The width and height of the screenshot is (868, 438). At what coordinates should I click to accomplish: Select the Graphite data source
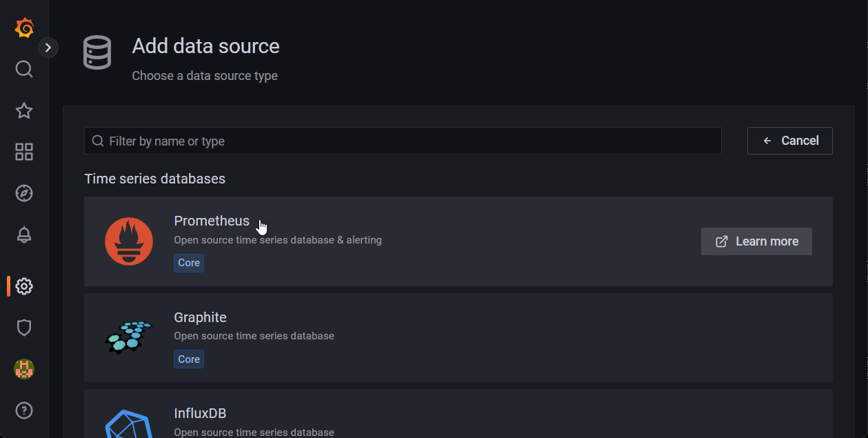200,317
